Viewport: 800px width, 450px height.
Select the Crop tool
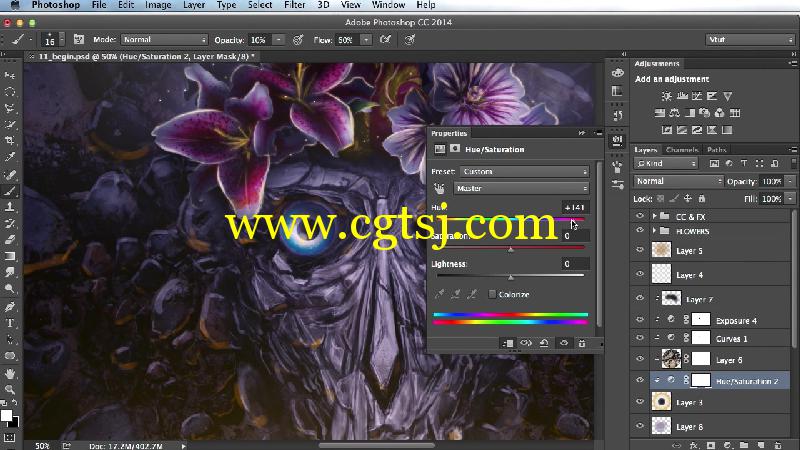point(10,141)
